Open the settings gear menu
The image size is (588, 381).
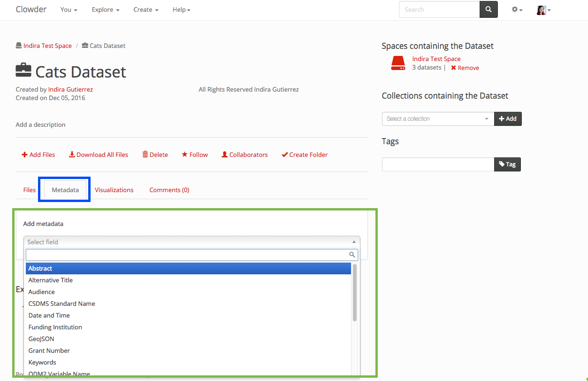pos(517,9)
